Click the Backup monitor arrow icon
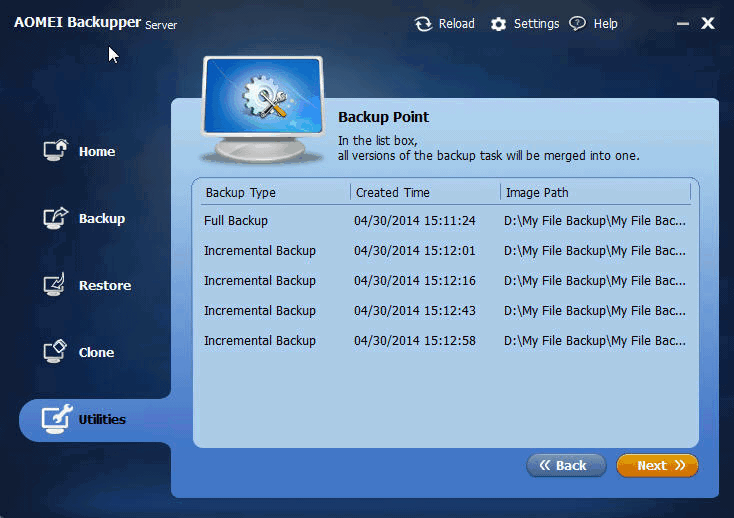734x518 pixels. (x=56, y=218)
